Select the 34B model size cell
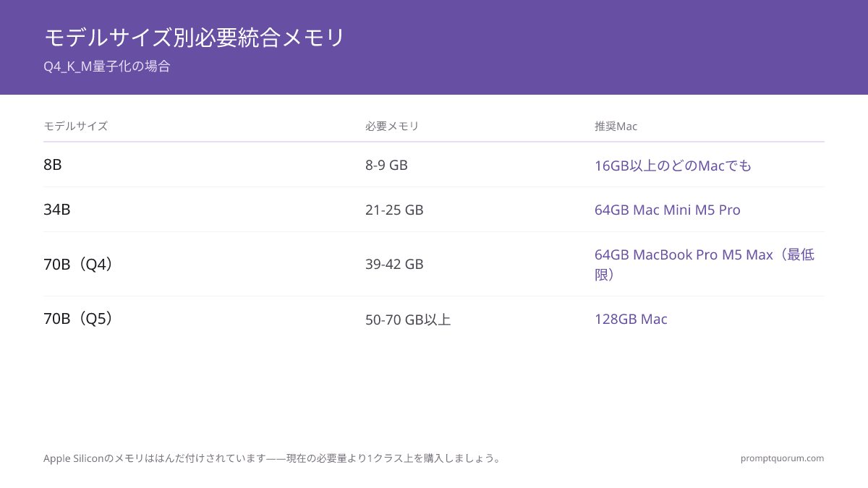The width and height of the screenshot is (868, 488). click(57, 210)
